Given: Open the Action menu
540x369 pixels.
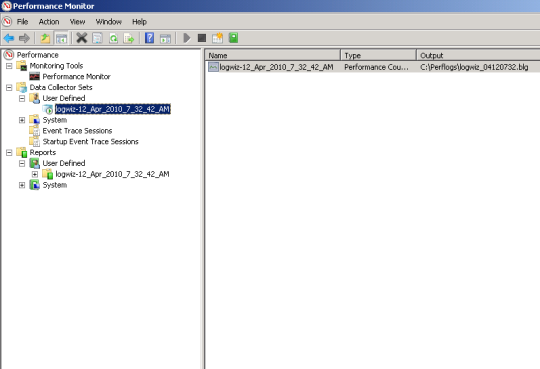Looking at the screenshot, I should pyautogui.click(x=49, y=22).
